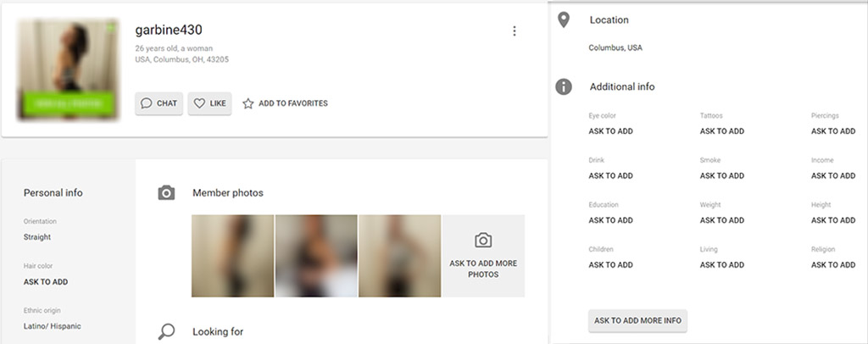This screenshot has height=344, width=868.
Task: Click the heart Like icon
Action: (199, 103)
